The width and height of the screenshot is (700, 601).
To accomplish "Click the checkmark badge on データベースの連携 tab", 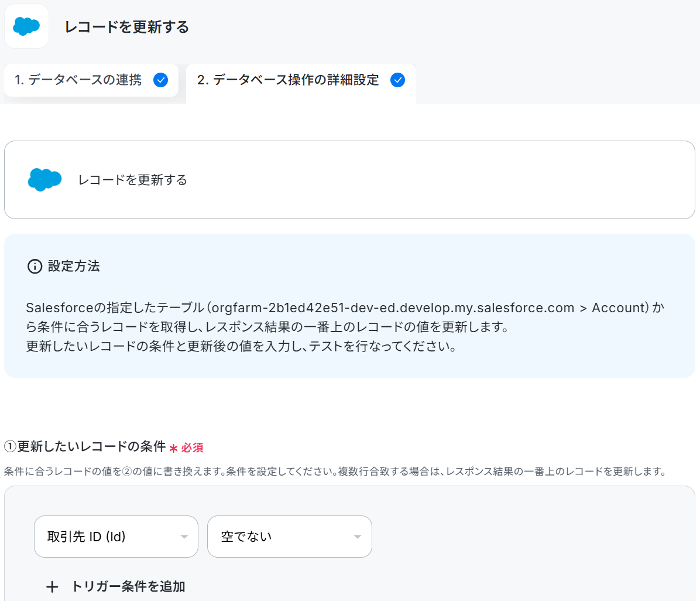I will [x=161, y=80].
